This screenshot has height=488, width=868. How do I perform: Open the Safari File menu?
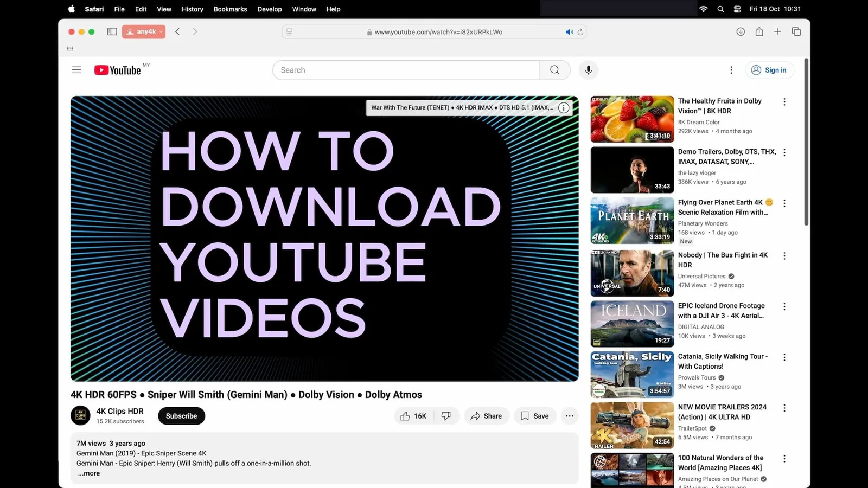click(x=119, y=9)
